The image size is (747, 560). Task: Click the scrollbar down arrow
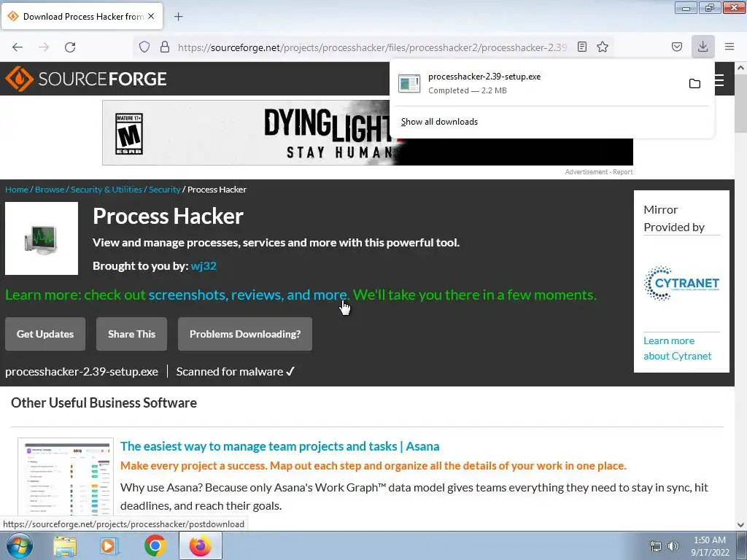[740, 525]
